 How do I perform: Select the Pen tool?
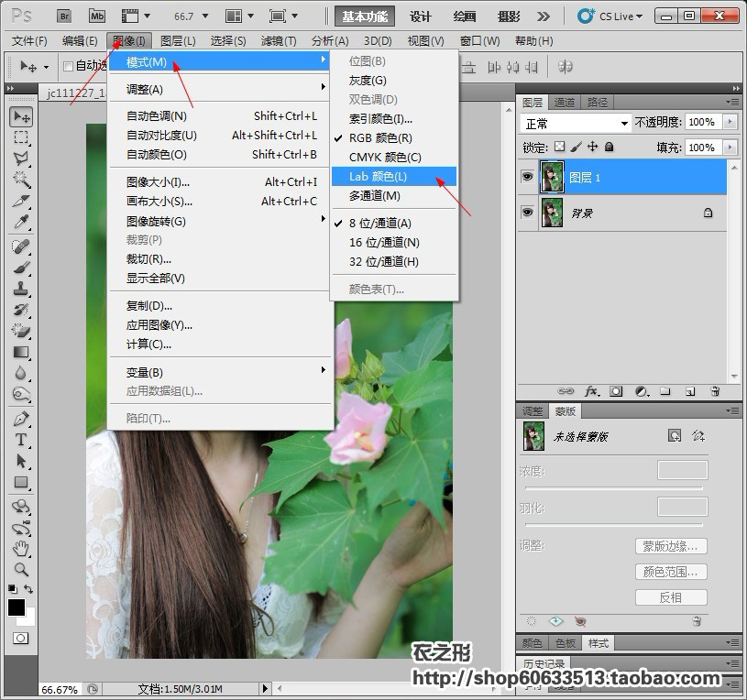pyautogui.click(x=21, y=419)
